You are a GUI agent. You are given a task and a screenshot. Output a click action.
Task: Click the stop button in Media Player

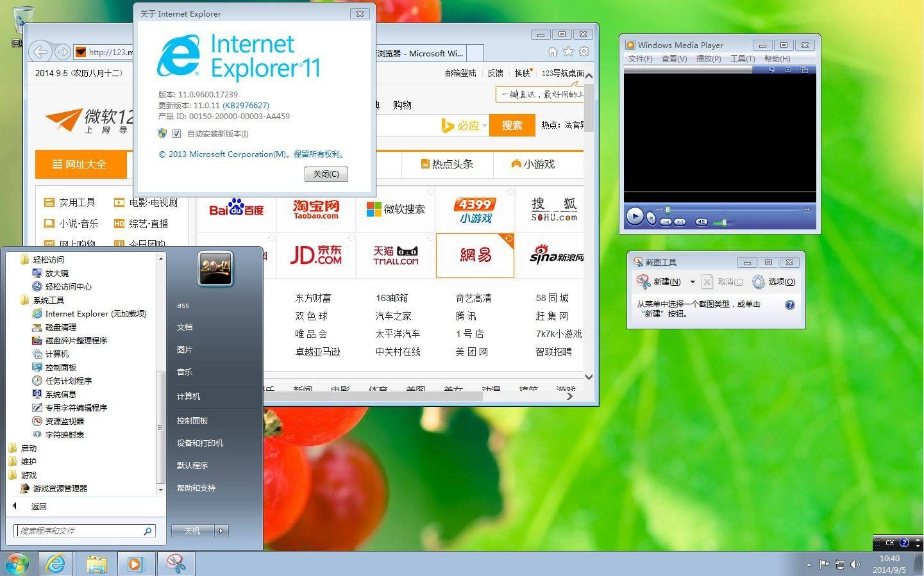(x=651, y=218)
